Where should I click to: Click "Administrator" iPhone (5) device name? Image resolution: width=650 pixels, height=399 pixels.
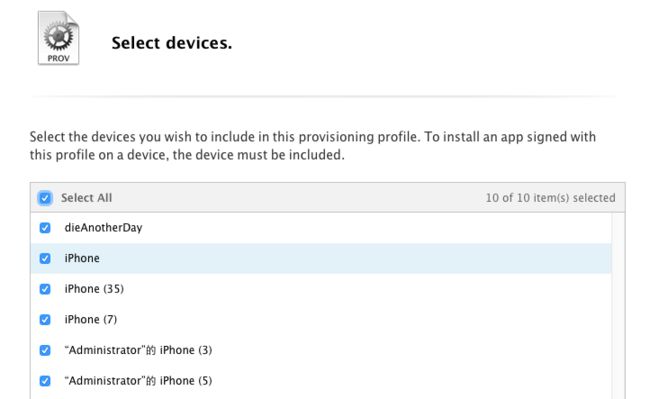[138, 381]
